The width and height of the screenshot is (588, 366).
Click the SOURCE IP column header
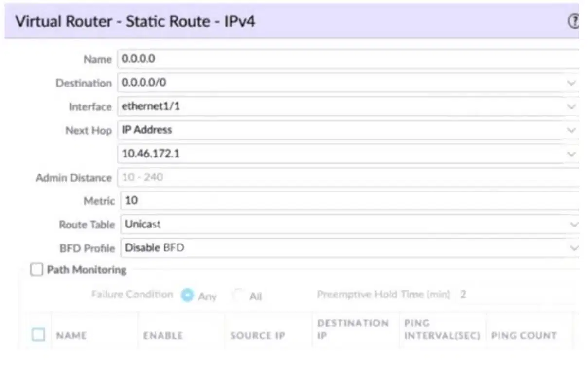click(x=257, y=335)
